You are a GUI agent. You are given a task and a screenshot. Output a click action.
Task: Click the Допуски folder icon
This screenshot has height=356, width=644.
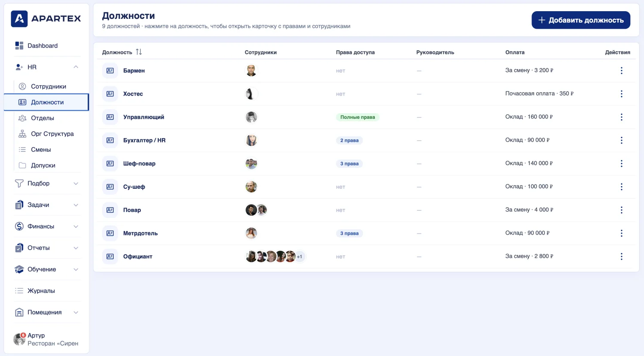(22, 166)
